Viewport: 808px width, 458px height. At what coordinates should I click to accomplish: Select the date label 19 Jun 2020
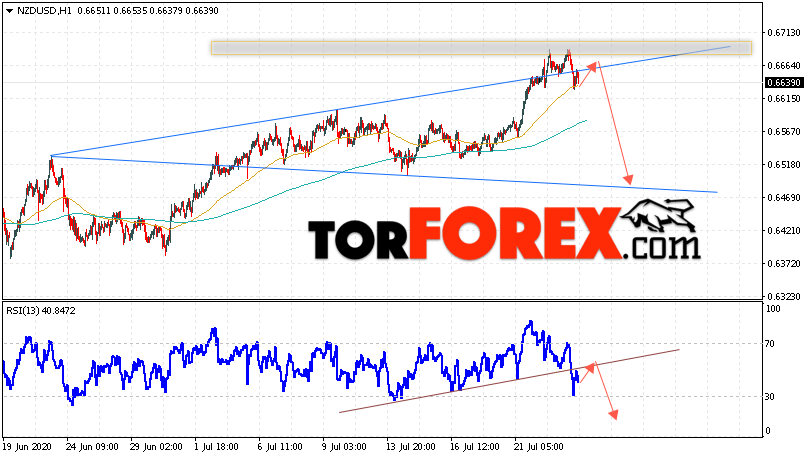27,446
